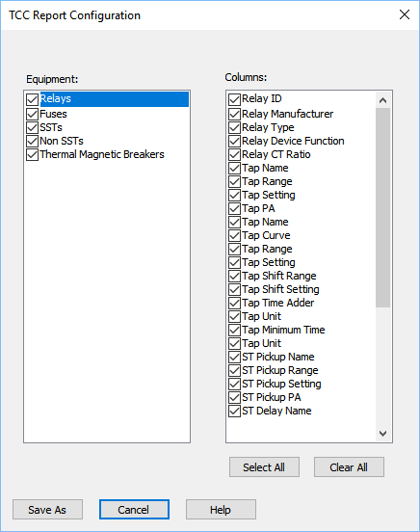420x532 pixels.
Task: Disable ST Pickup Setting column
Action: (x=234, y=384)
